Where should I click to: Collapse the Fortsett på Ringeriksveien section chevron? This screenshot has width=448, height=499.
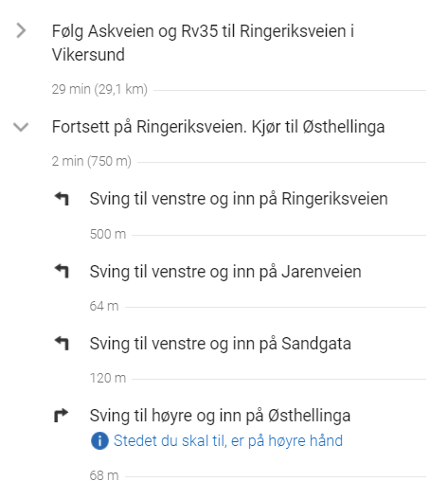(x=21, y=127)
